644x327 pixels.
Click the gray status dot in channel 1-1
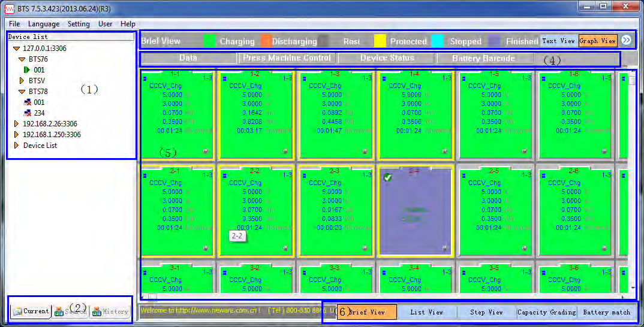tap(205, 152)
